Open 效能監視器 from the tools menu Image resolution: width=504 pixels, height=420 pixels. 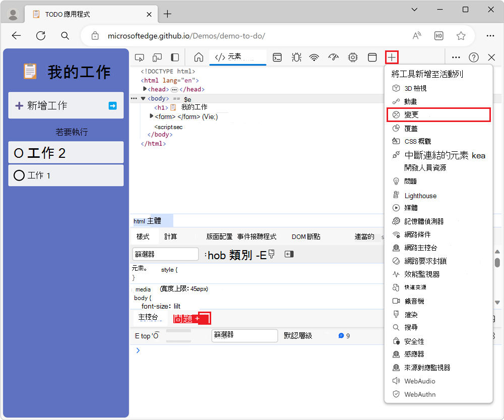coord(438,274)
